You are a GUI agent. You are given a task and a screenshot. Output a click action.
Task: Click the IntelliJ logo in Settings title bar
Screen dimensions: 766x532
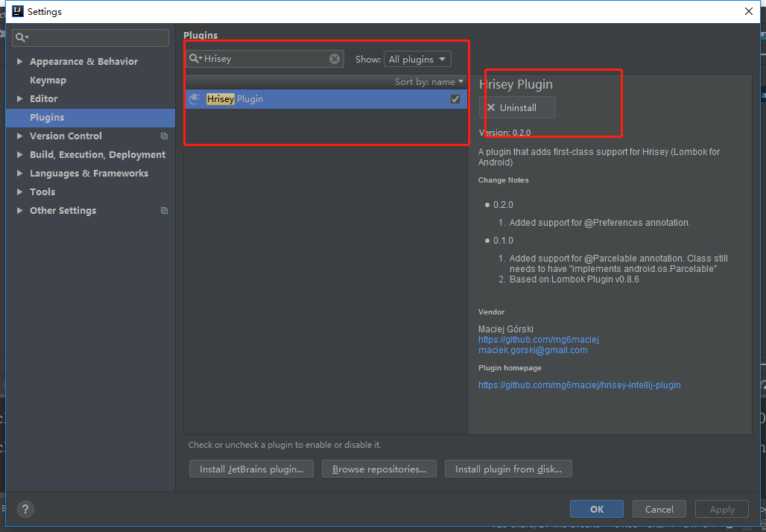[x=18, y=12]
